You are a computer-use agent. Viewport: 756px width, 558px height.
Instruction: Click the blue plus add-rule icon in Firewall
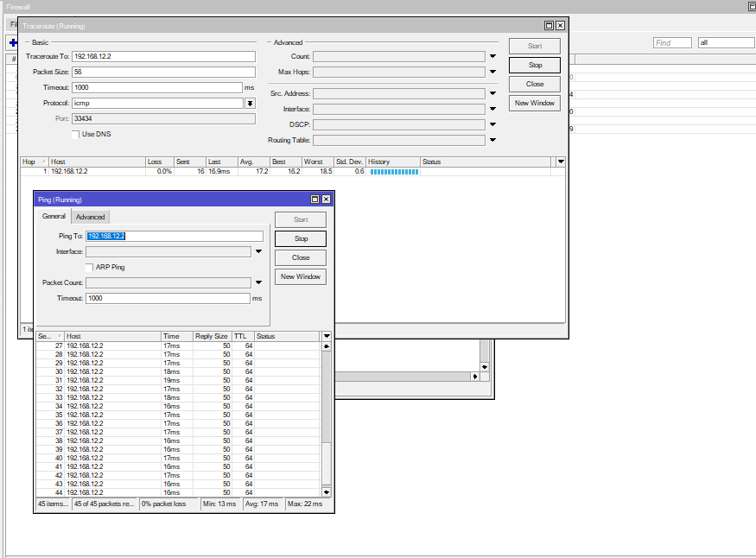click(12, 41)
